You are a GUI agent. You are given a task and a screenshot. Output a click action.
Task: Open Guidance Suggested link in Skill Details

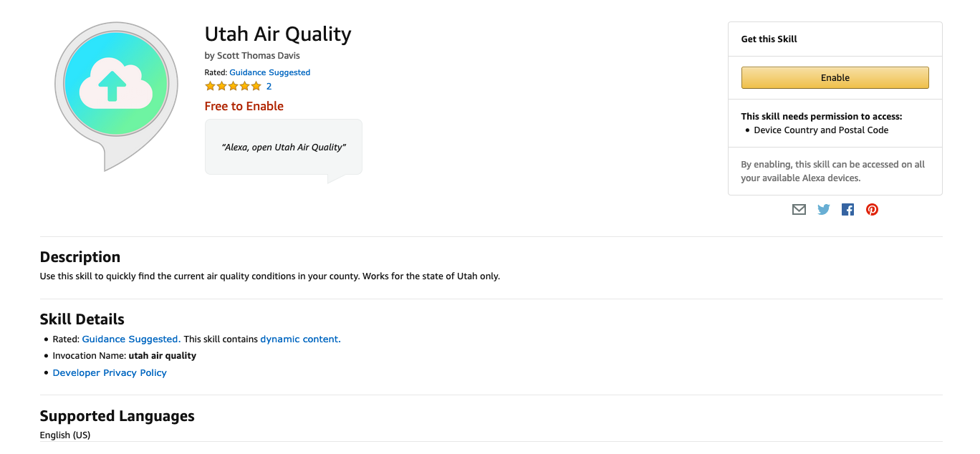(x=130, y=339)
